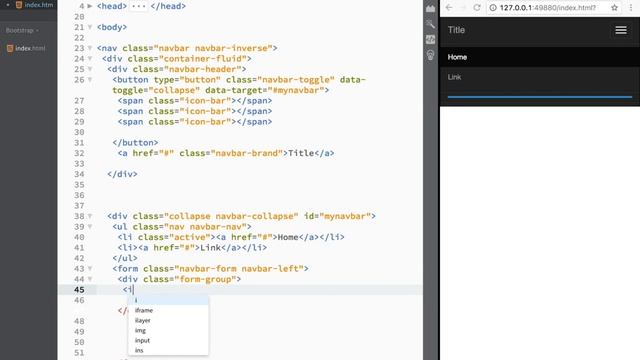The height and width of the screenshot is (360, 640).
Task: Click "mynavbar" id value on line 38
Action: [345, 216]
